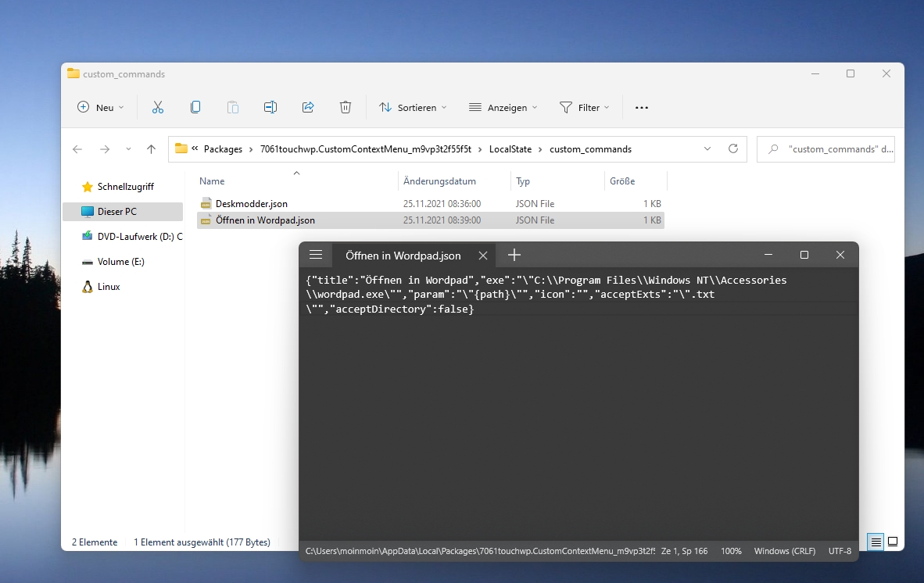The height and width of the screenshot is (583, 924).
Task: Click the Deskmodder.json file icon
Action: coord(206,204)
